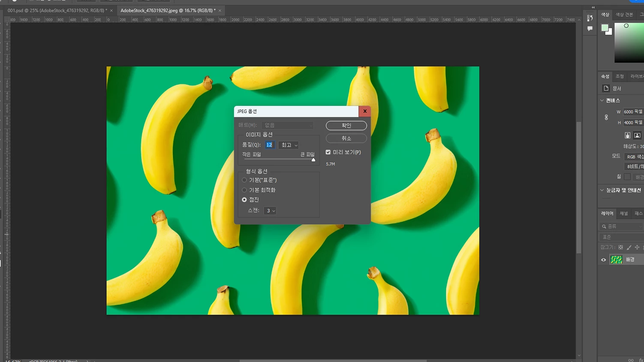The height and width of the screenshot is (362, 644).
Task: Collapse the 눈금자 및 안내선 section
Action: click(602, 190)
